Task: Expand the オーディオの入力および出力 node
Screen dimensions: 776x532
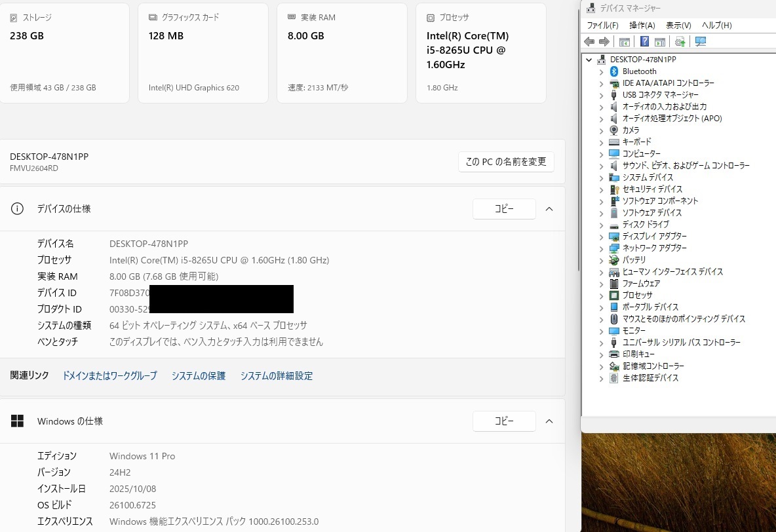Action: (601, 107)
